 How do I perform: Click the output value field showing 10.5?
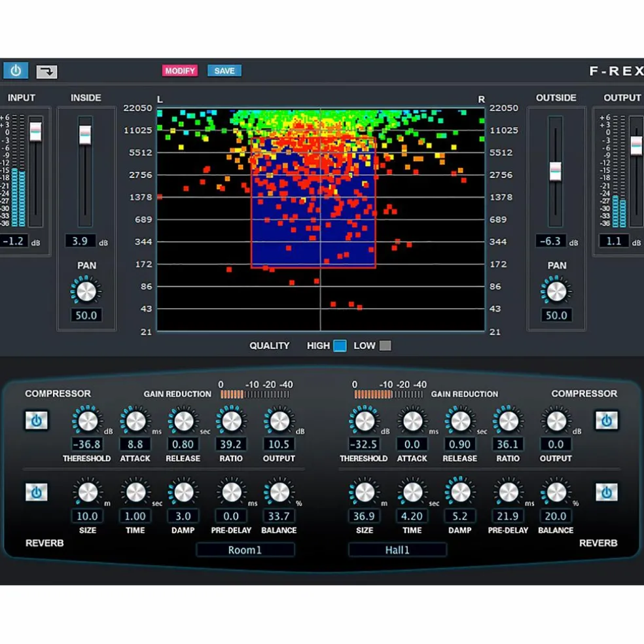[x=279, y=444]
